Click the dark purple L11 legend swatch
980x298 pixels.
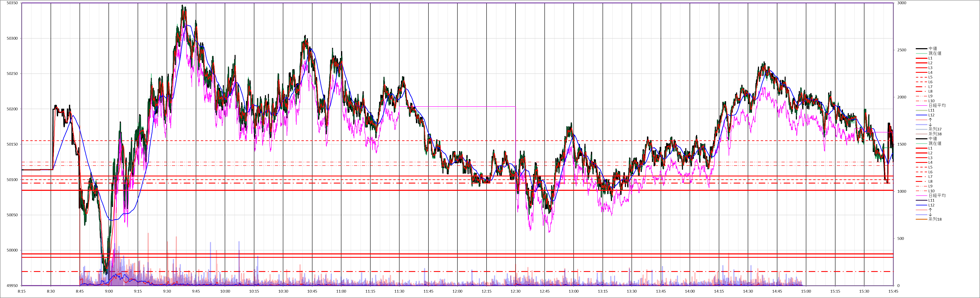tap(921, 200)
